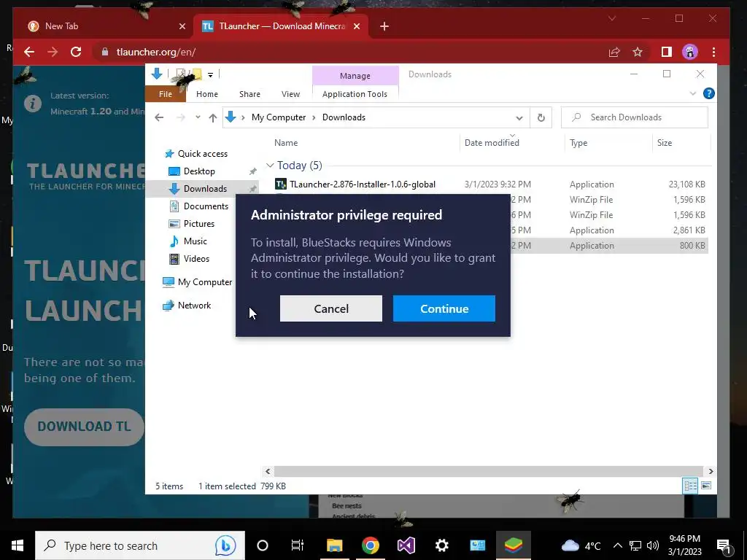This screenshot has height=560, width=747.
Task: Open Chrome profile avatar
Action: [690, 52]
